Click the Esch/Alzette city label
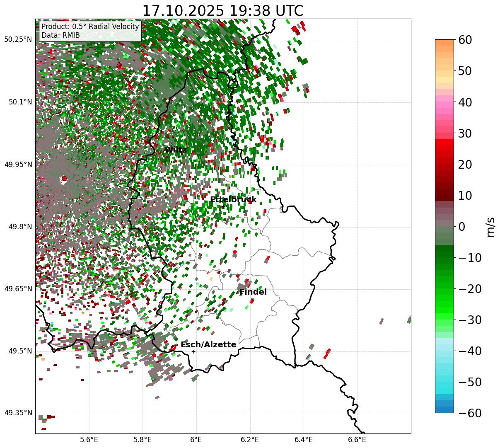Screen dimensions: 500x448 (208, 344)
